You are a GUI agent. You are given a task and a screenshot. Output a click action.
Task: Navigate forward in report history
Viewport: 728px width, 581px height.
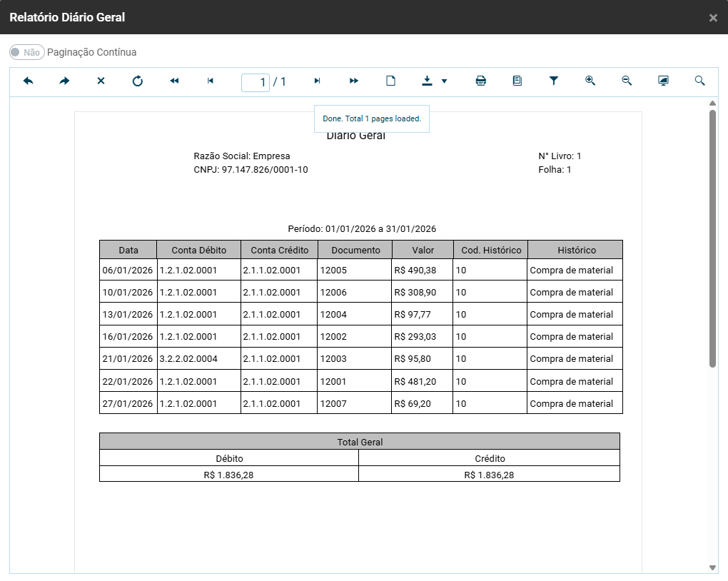(x=64, y=81)
